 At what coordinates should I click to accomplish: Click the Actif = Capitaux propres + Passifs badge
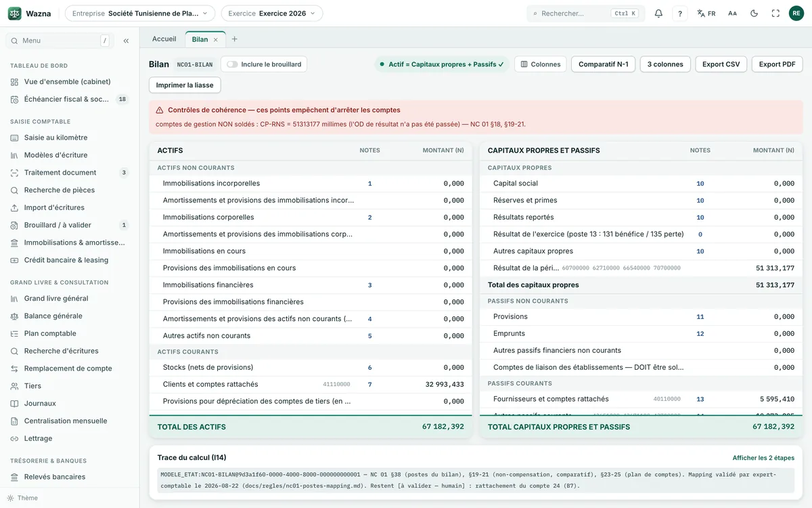pos(442,64)
